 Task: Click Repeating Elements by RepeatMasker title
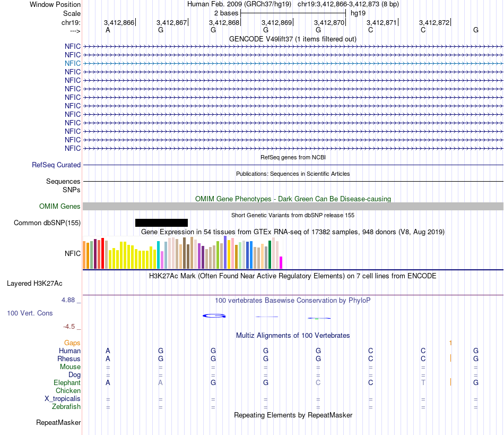point(293,415)
